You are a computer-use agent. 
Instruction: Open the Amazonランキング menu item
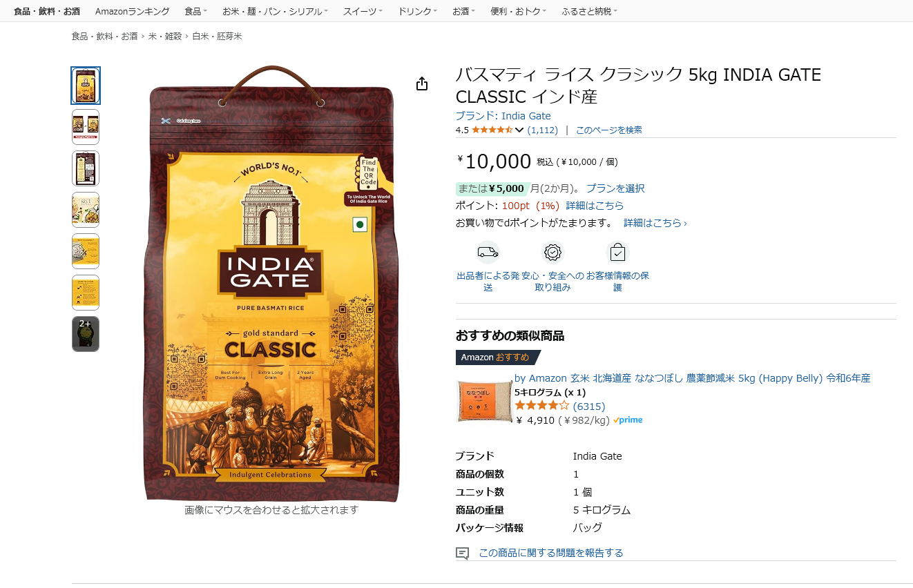(x=133, y=11)
